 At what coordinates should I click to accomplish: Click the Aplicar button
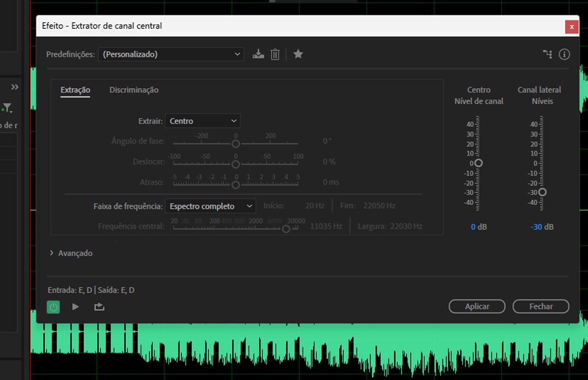point(477,306)
